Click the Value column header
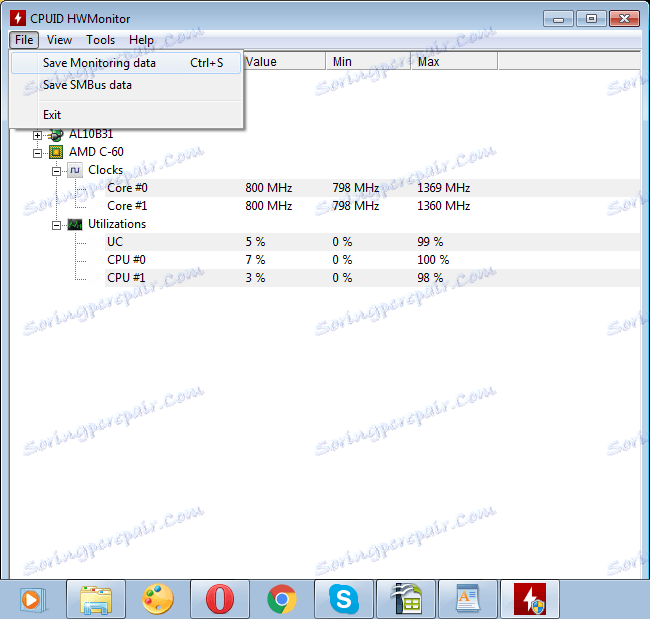 (x=284, y=61)
